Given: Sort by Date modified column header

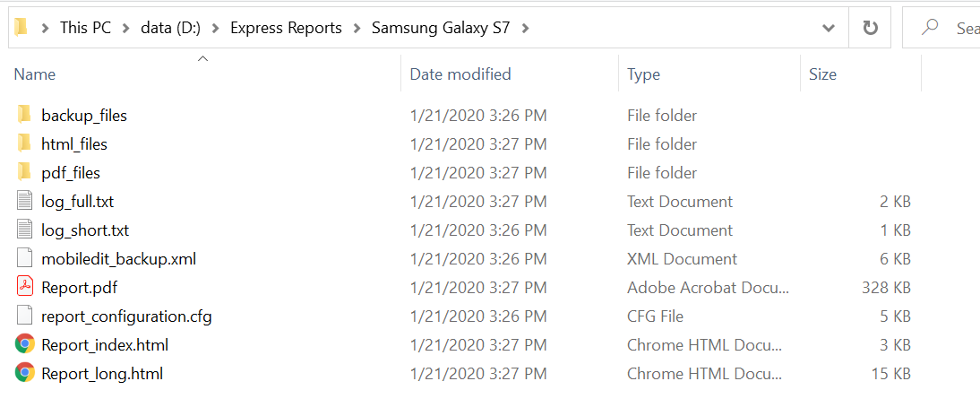Looking at the screenshot, I should (460, 74).
